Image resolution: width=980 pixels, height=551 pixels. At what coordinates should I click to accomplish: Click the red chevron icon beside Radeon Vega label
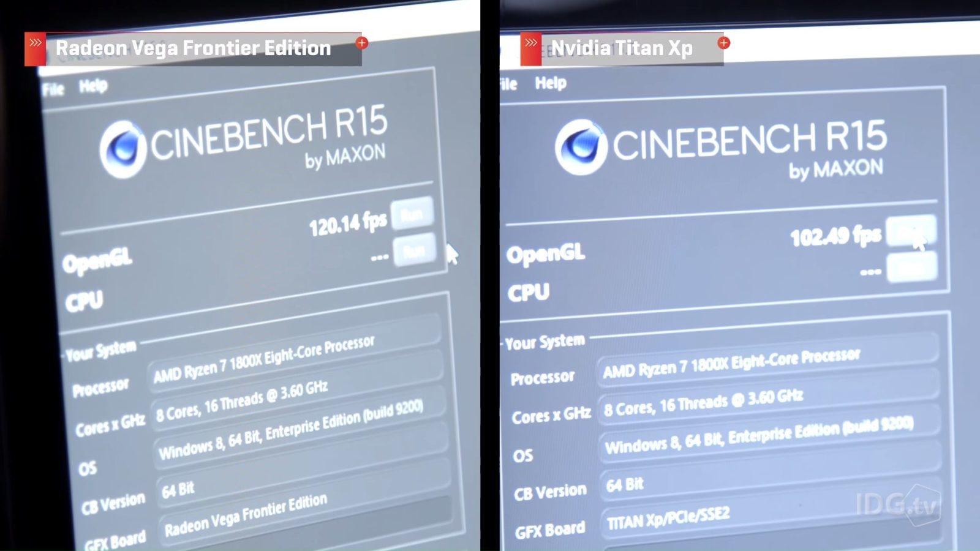(35, 49)
